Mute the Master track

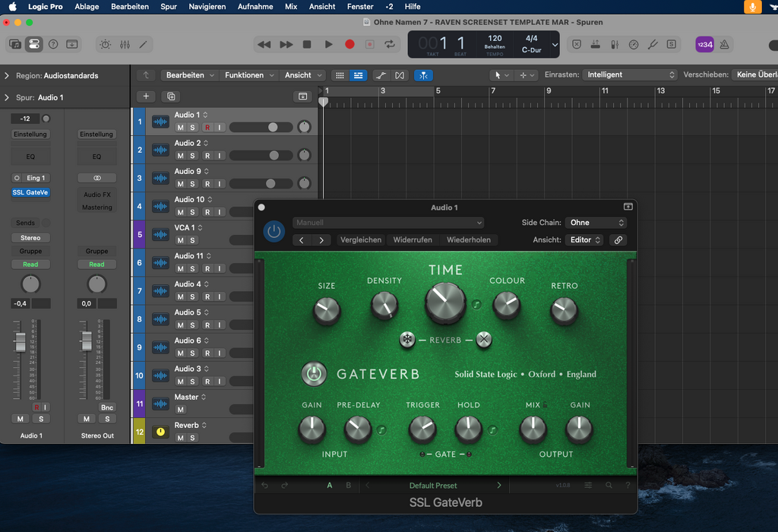[181, 410]
